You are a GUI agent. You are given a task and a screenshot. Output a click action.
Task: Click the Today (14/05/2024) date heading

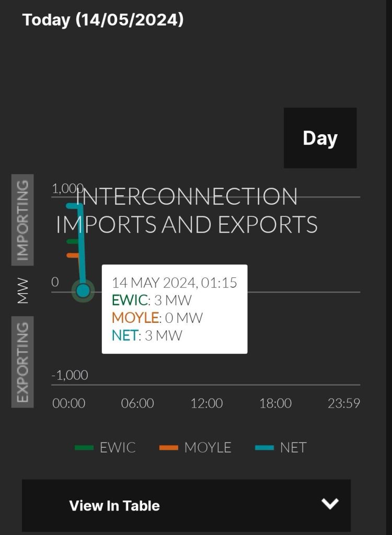[103, 20]
